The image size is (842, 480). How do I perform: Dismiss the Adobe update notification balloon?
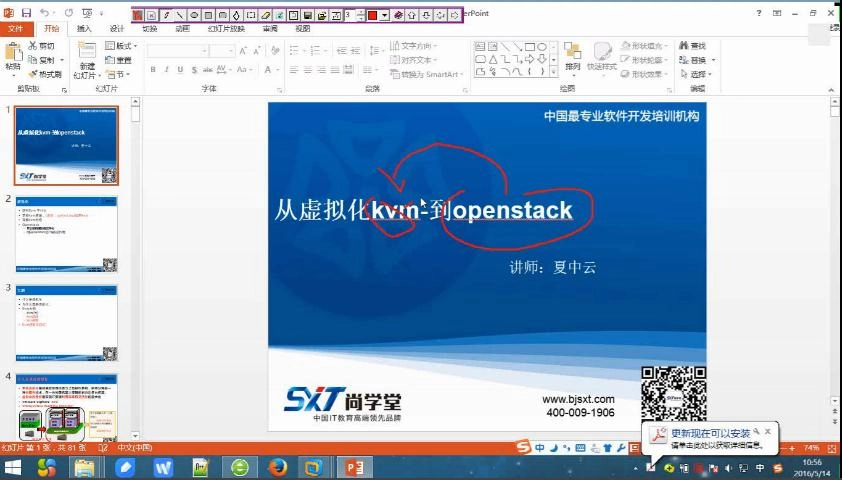click(x=768, y=431)
